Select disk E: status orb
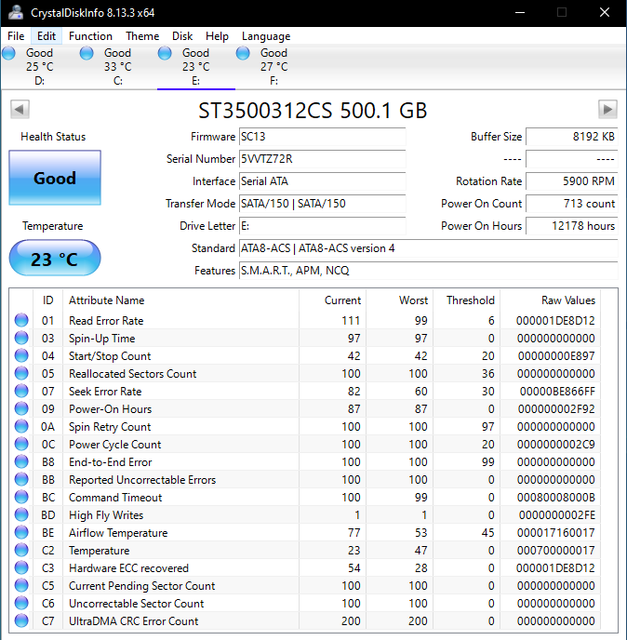Viewport: 627px width, 640px height. pos(165,53)
